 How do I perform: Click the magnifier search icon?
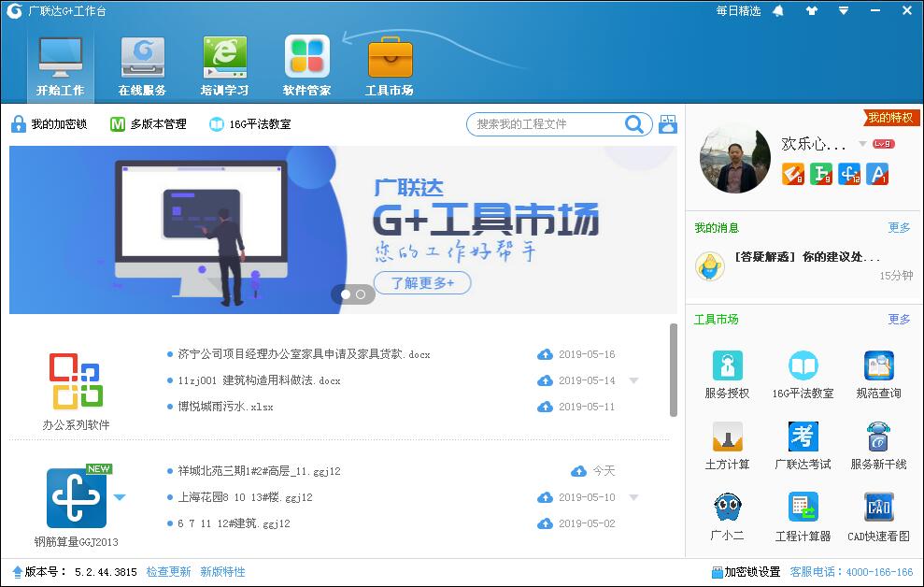tap(634, 124)
